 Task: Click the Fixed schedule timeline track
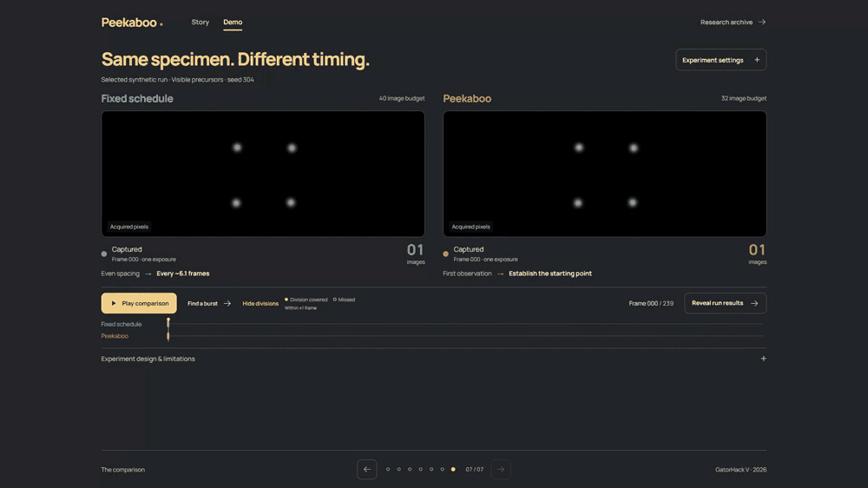coord(465,324)
